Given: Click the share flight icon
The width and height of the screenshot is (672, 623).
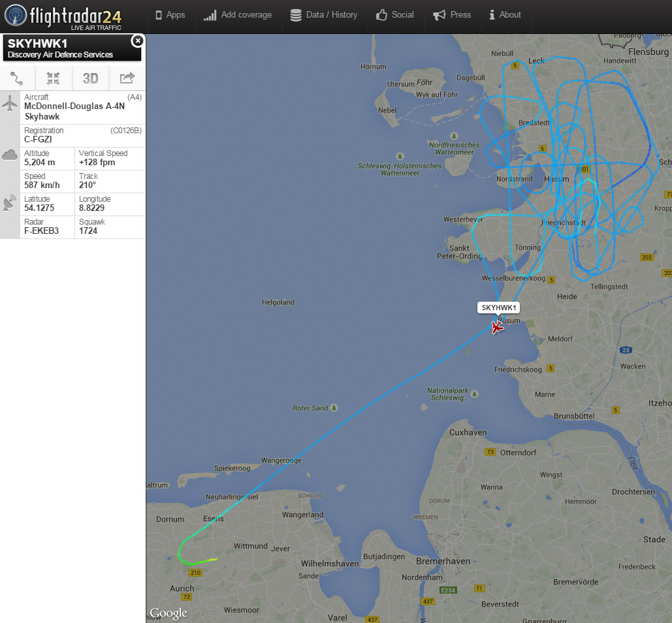Looking at the screenshot, I should click(x=127, y=78).
